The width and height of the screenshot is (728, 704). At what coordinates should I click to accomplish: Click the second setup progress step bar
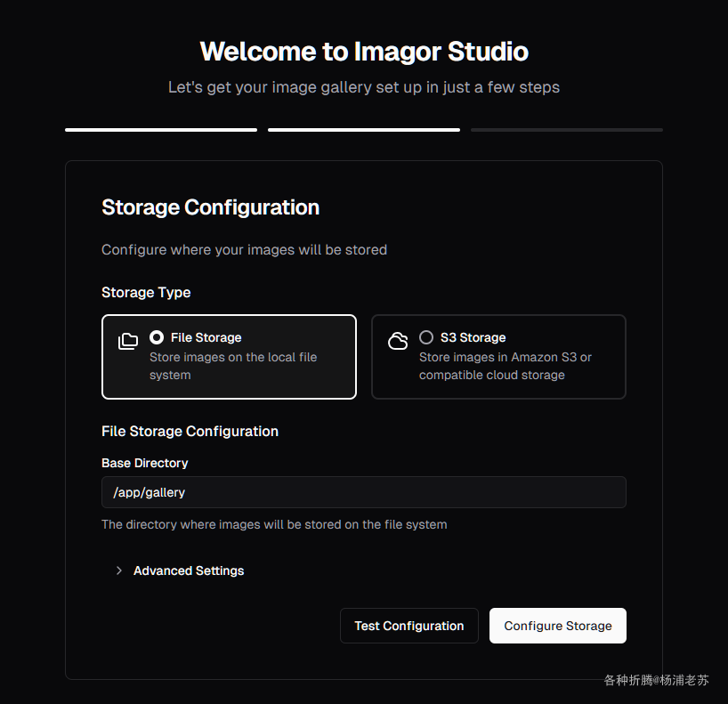coord(363,130)
